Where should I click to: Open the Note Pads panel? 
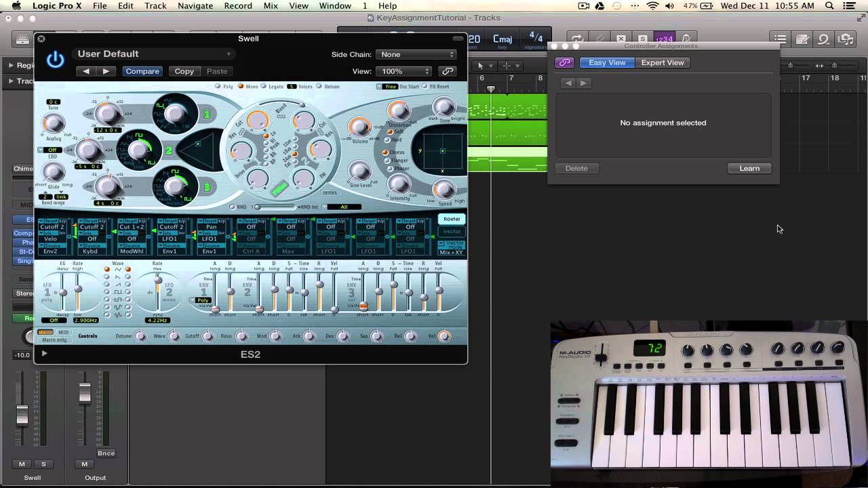click(802, 39)
